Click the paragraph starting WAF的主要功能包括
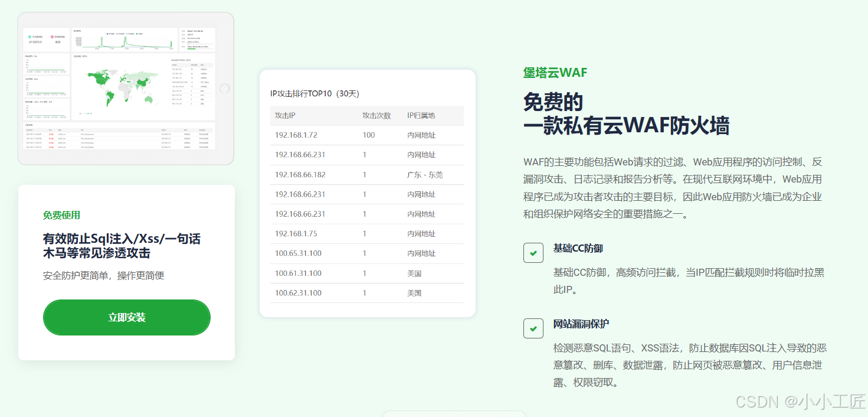Screen dimensions: 868x417 (673, 188)
